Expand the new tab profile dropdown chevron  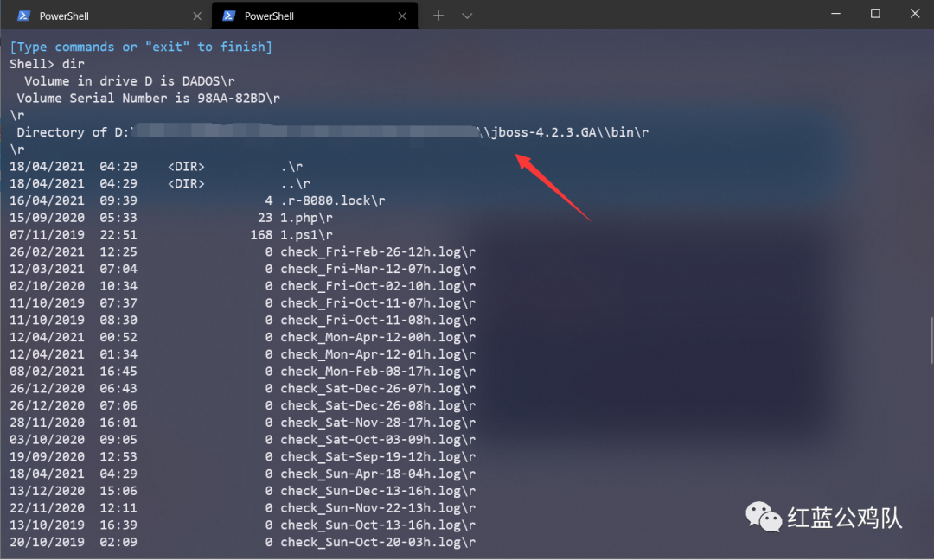tap(467, 16)
